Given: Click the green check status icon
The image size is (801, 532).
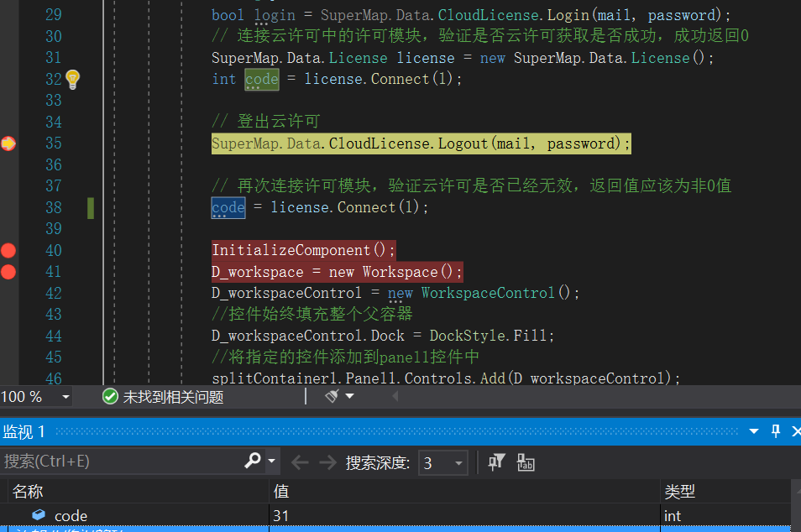Looking at the screenshot, I should (x=110, y=396).
